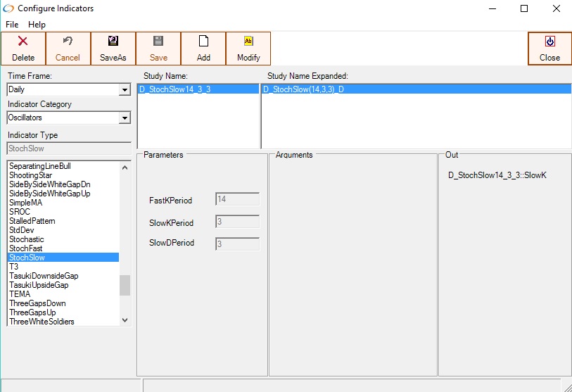Select D_StochSlow14_3_3 in Study Name list
The height and width of the screenshot is (392, 572).
174,89
